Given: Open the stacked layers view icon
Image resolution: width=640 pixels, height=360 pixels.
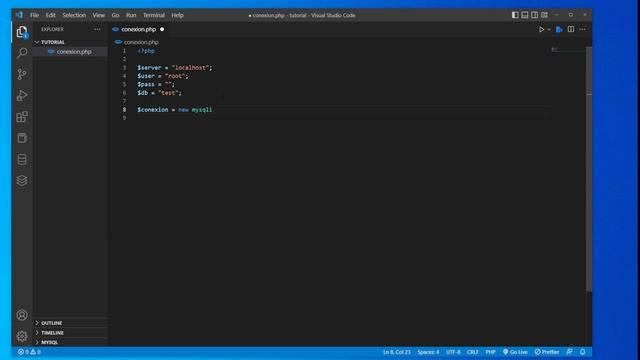Looking at the screenshot, I should click(x=22, y=180).
